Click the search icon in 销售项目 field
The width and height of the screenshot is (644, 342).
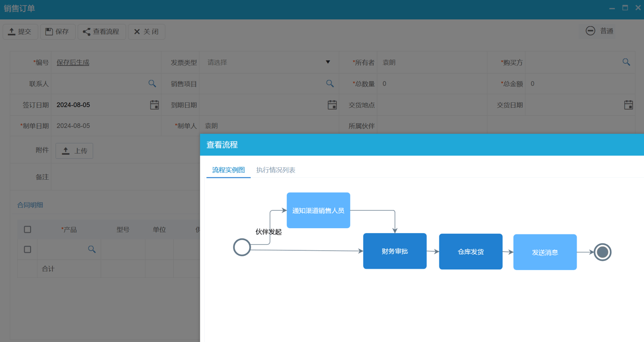coord(330,84)
